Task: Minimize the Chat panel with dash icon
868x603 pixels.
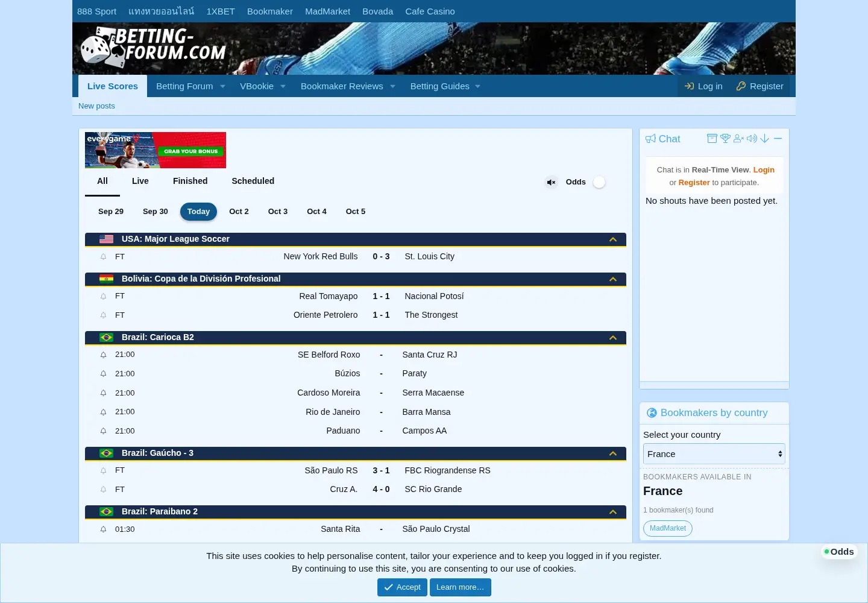Action: tap(778, 139)
